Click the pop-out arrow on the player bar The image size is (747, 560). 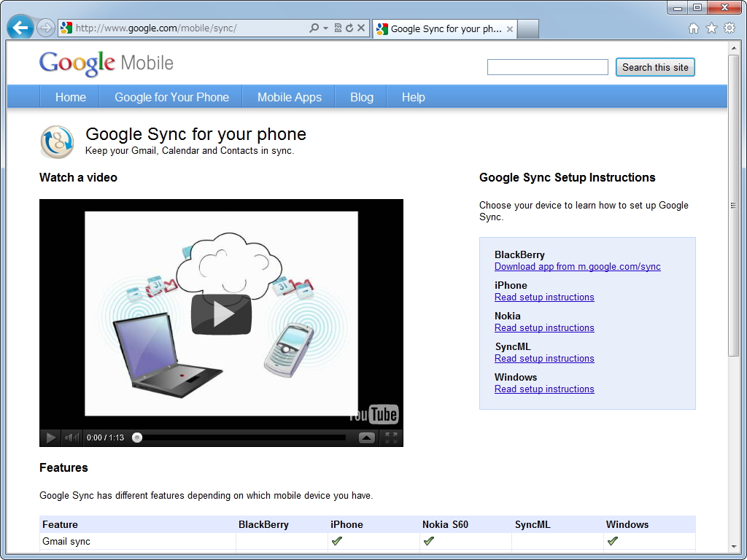coord(367,437)
